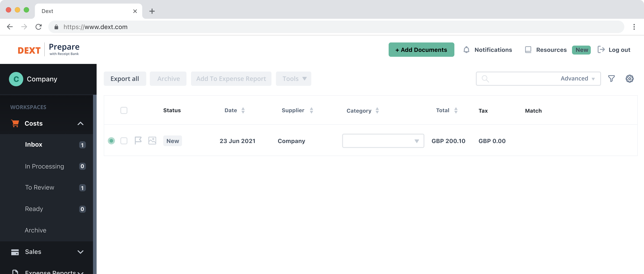Open the To Review folder
The width and height of the screenshot is (644, 274).
[40, 187]
